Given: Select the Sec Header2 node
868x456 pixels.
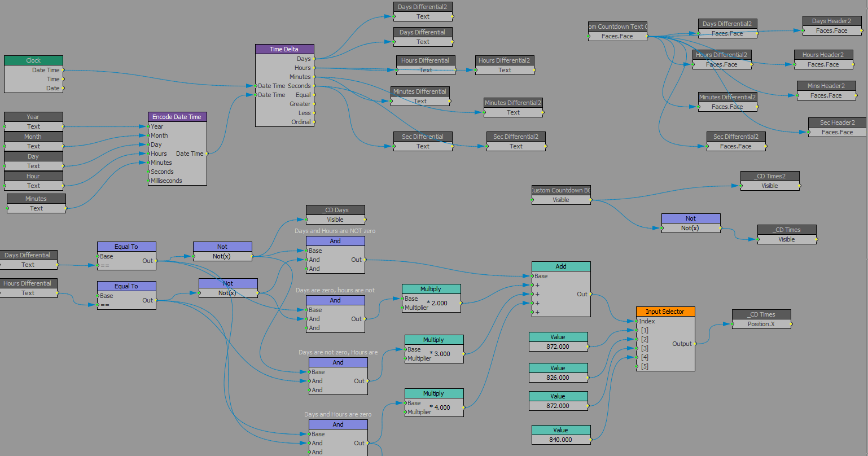Looking at the screenshot, I should pyautogui.click(x=838, y=127).
